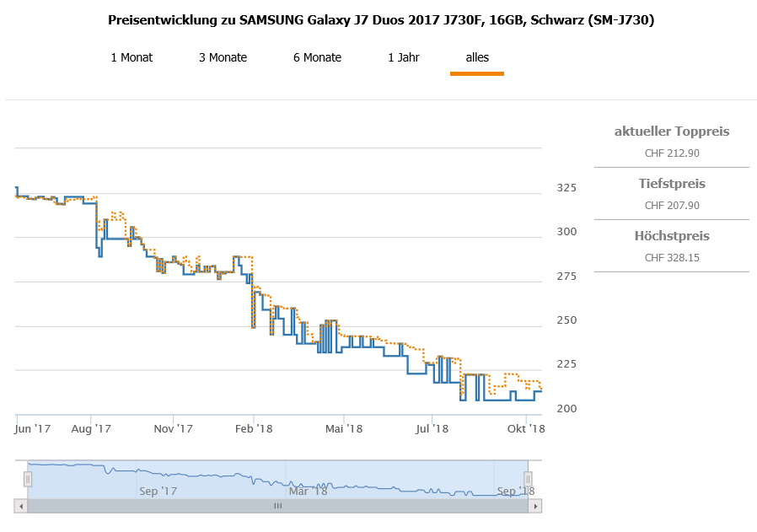
Task: Click the Sep '17 navigator label
Action: 158,492
